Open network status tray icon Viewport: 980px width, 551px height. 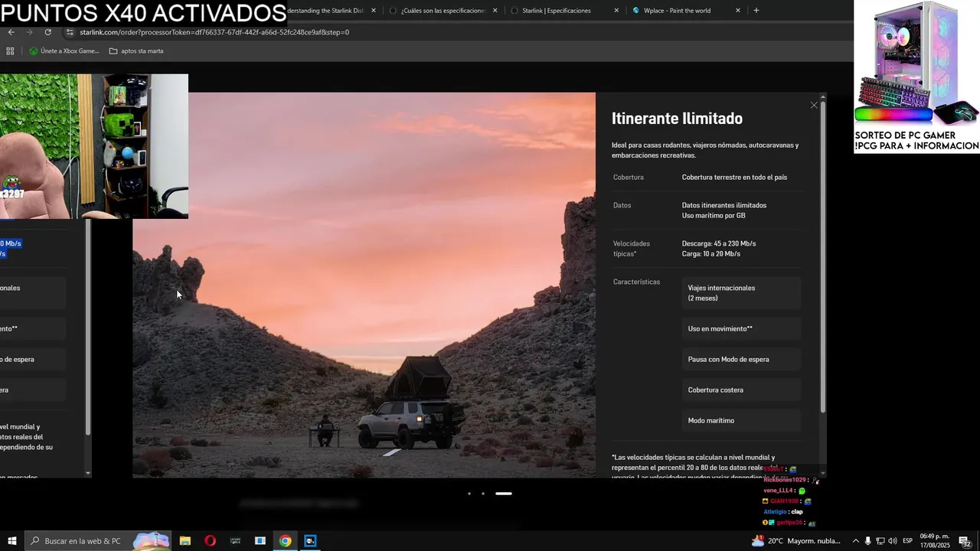(x=880, y=541)
